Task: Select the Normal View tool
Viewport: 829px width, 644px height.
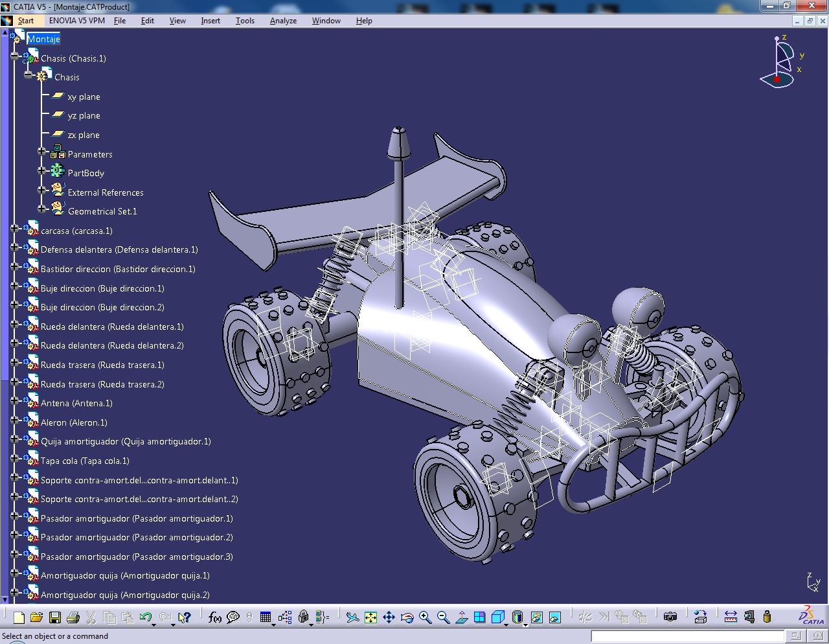Action: (461, 617)
